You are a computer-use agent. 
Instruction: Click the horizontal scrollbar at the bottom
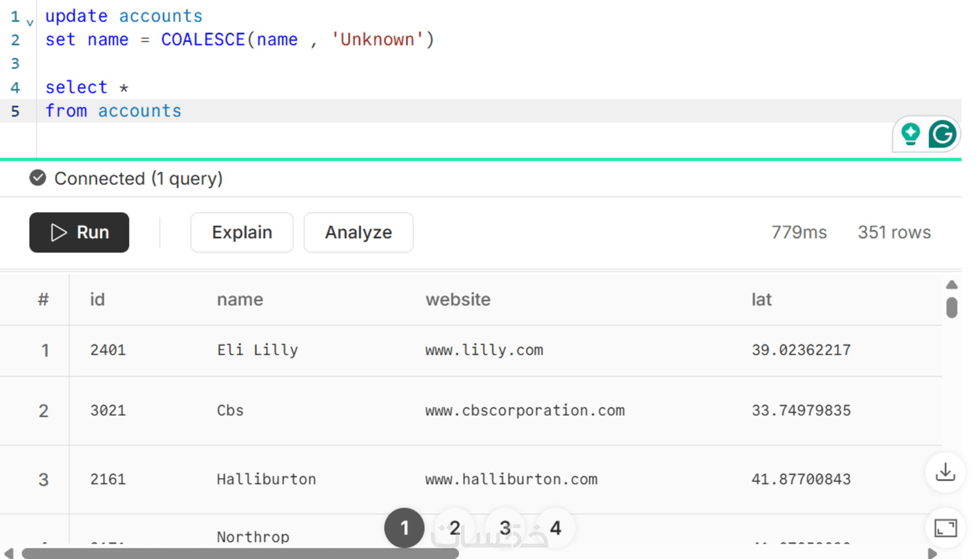[x=240, y=553]
